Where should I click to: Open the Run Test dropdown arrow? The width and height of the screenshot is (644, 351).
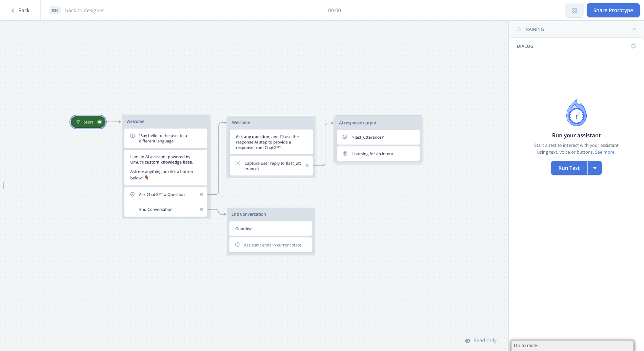tap(595, 168)
